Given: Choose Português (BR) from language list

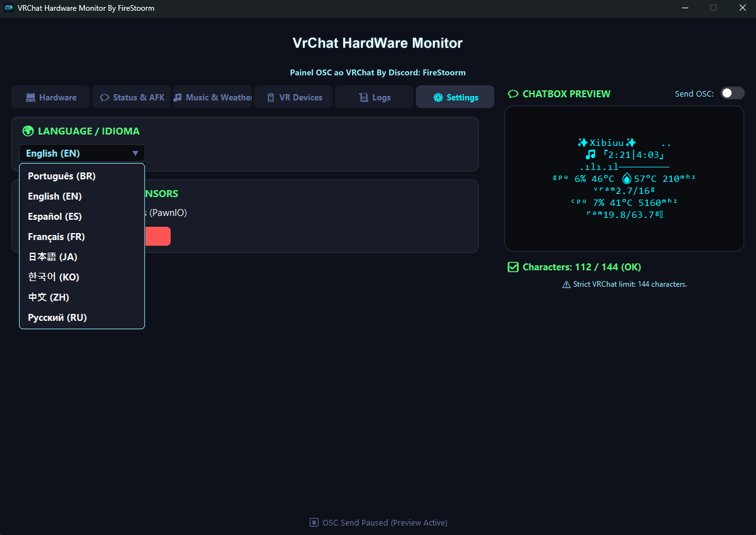Looking at the screenshot, I should pos(82,176).
